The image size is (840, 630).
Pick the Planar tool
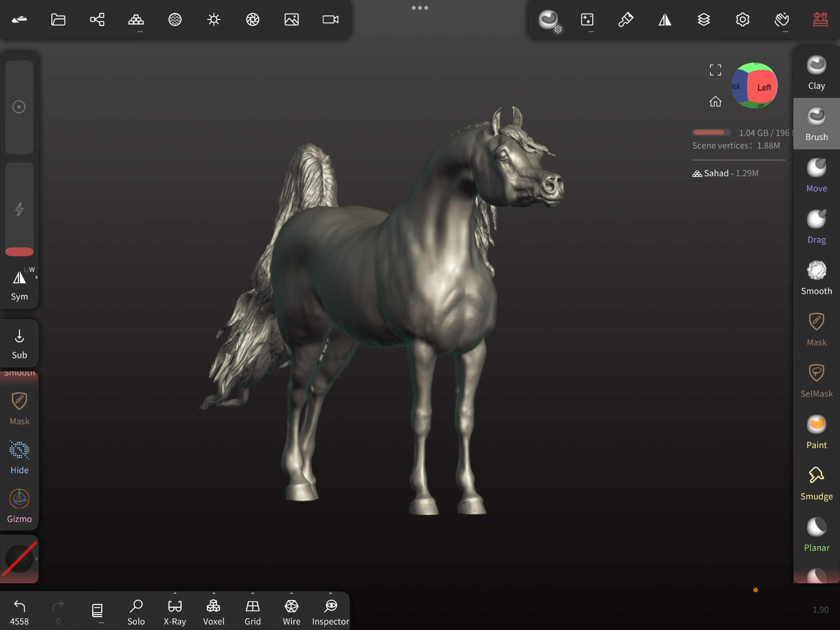click(x=816, y=535)
